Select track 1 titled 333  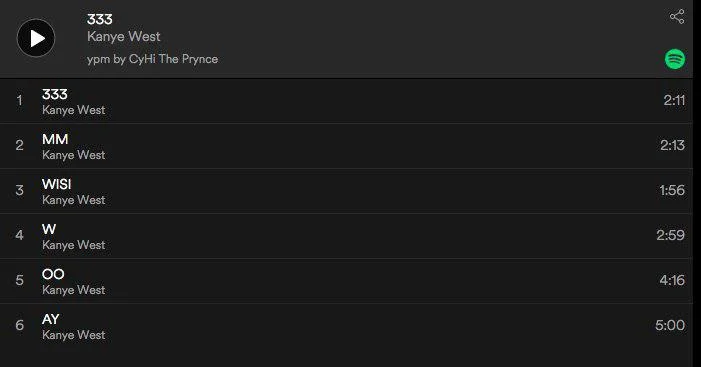[x=346, y=101]
